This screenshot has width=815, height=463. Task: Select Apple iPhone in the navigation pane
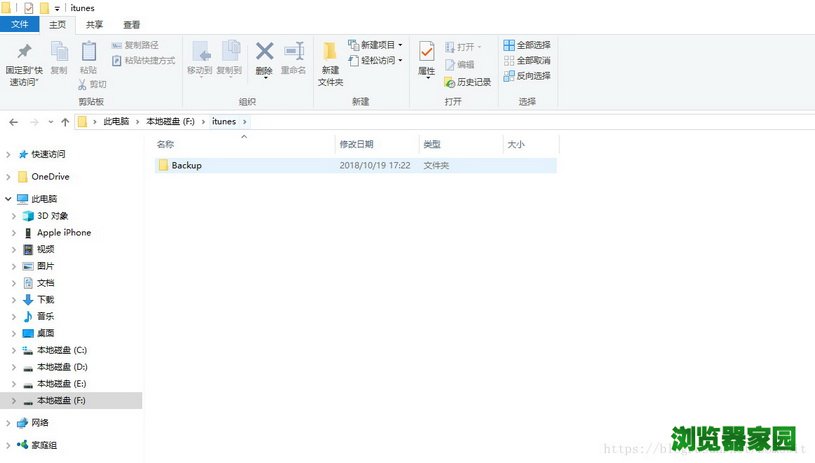pos(64,232)
